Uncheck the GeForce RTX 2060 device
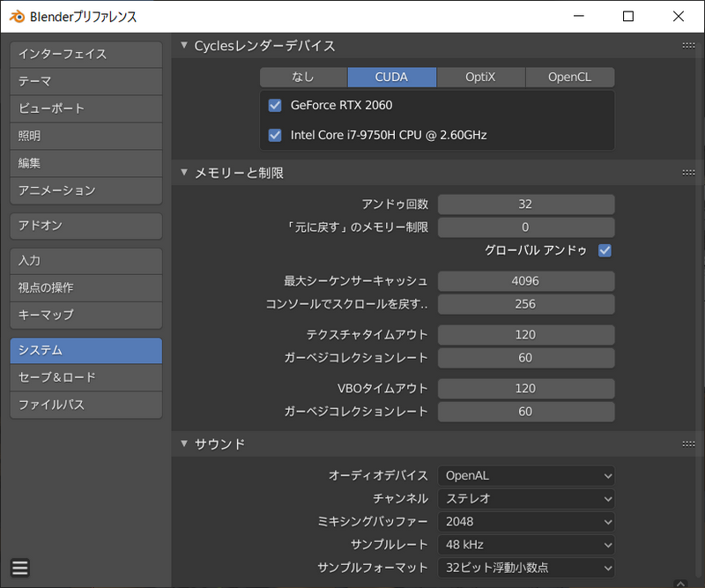This screenshot has height=588, width=705. pos(275,104)
